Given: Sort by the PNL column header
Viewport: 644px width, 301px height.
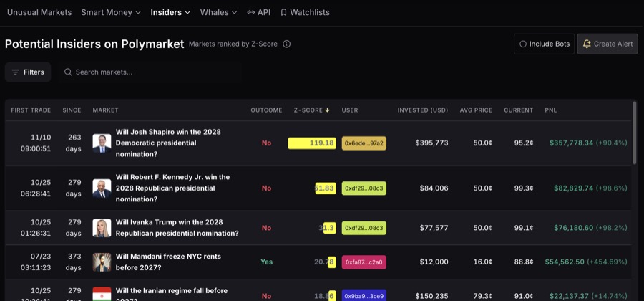Looking at the screenshot, I should pyautogui.click(x=551, y=110).
